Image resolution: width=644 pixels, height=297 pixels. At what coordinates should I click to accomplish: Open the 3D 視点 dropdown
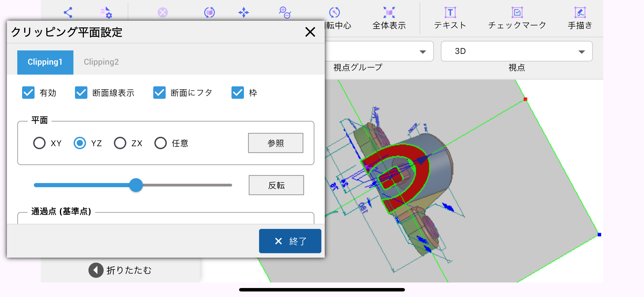pos(517,52)
